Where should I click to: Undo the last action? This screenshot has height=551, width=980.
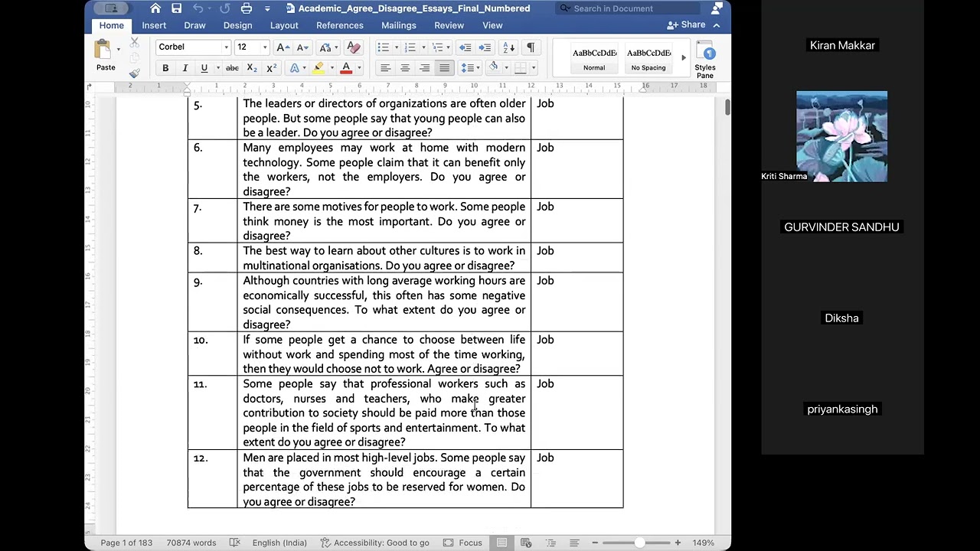[x=198, y=8]
